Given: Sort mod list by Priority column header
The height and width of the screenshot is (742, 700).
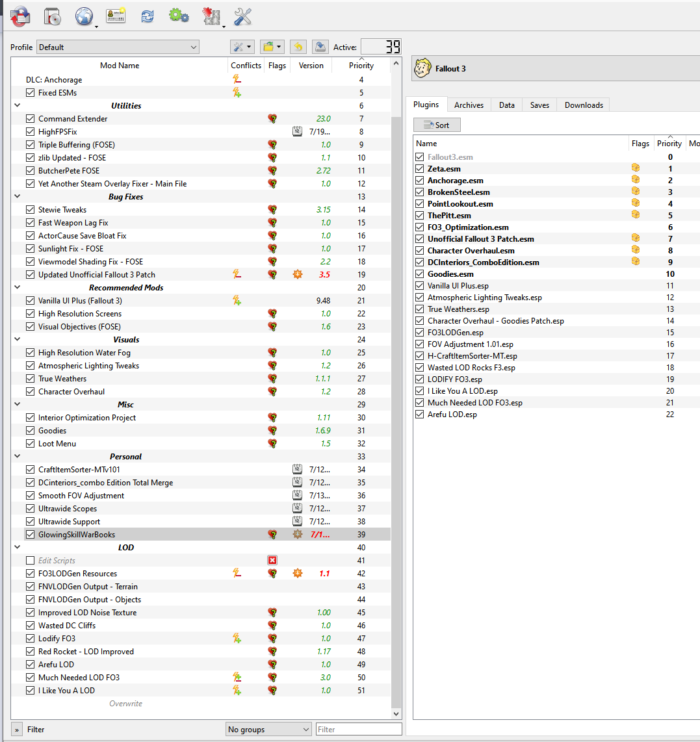Looking at the screenshot, I should pyautogui.click(x=361, y=66).
